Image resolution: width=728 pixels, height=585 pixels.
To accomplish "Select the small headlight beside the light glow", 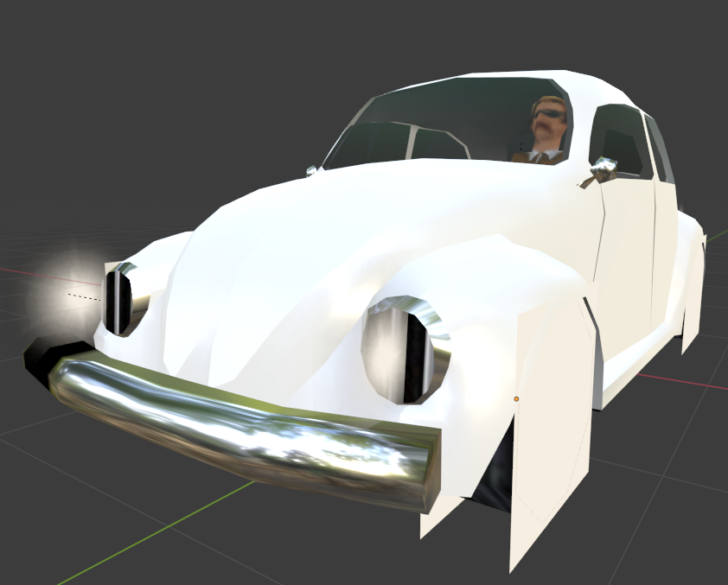I will tap(122, 300).
